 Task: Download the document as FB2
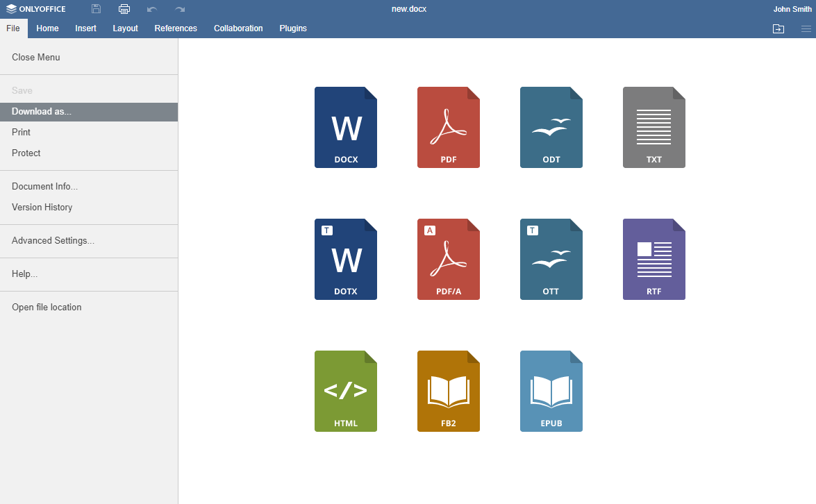point(449,391)
